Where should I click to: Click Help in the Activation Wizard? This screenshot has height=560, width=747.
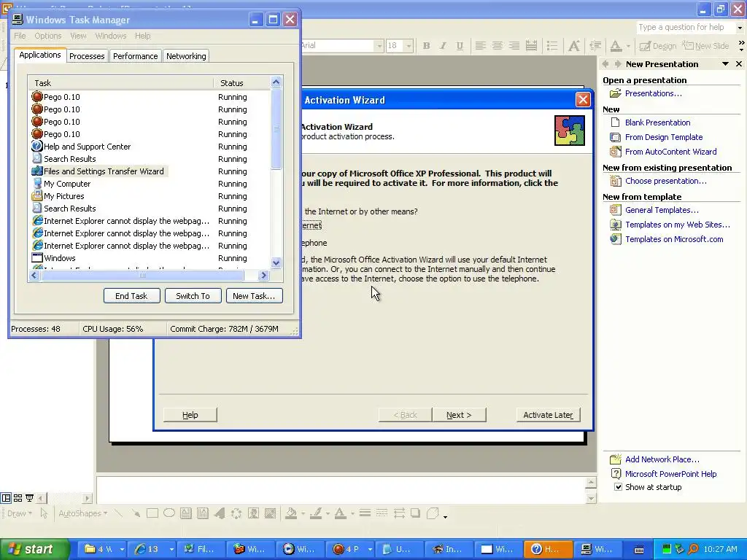click(x=190, y=415)
